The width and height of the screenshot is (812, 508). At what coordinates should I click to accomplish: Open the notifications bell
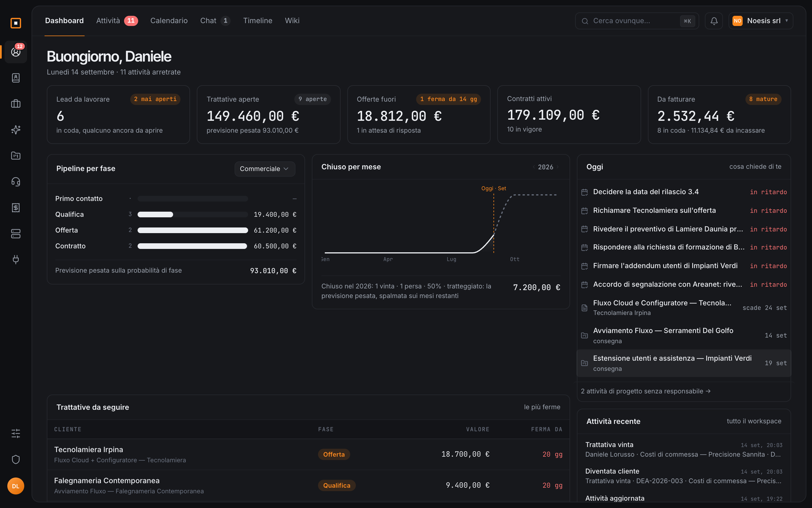714,21
